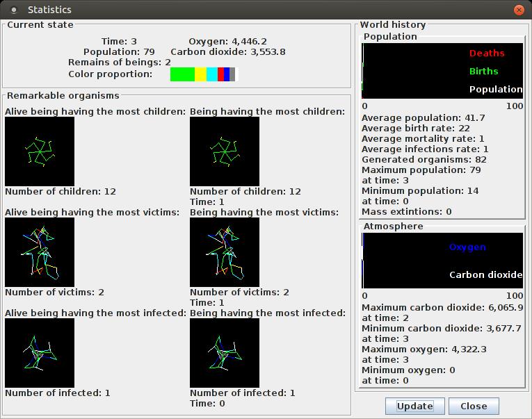The image size is (532, 419).
Task: Click the white Population legend label
Action: (x=495, y=90)
